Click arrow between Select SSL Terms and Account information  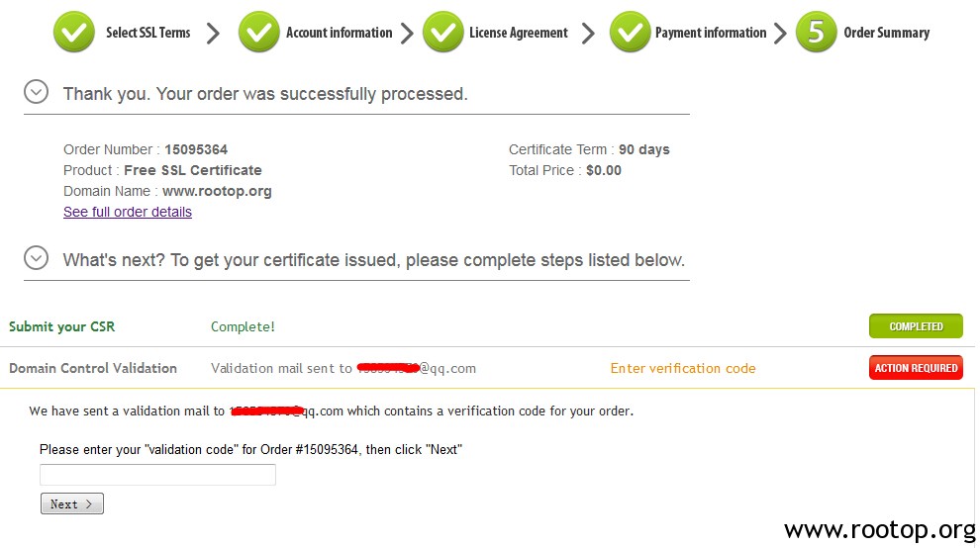(x=213, y=33)
